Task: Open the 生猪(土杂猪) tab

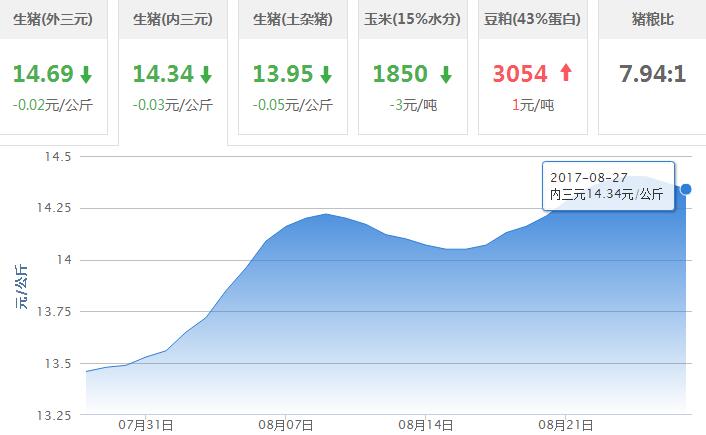Action: pyautogui.click(x=293, y=19)
